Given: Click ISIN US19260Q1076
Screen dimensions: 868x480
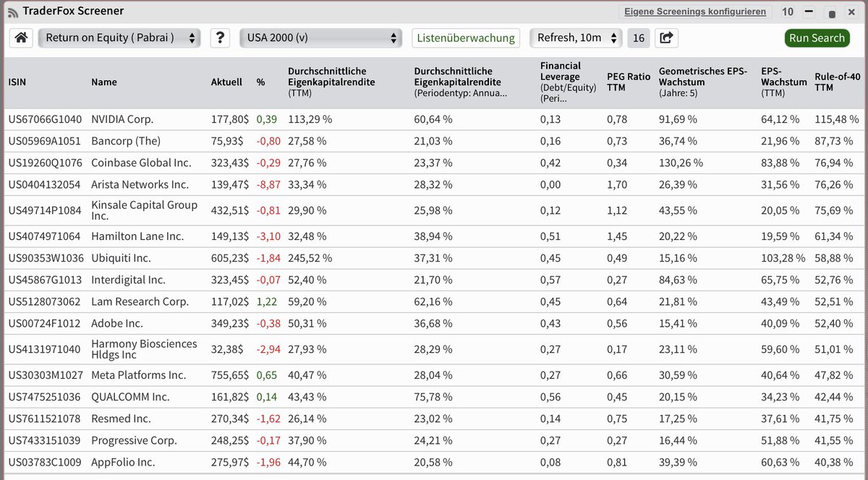Looking at the screenshot, I should [x=45, y=163].
